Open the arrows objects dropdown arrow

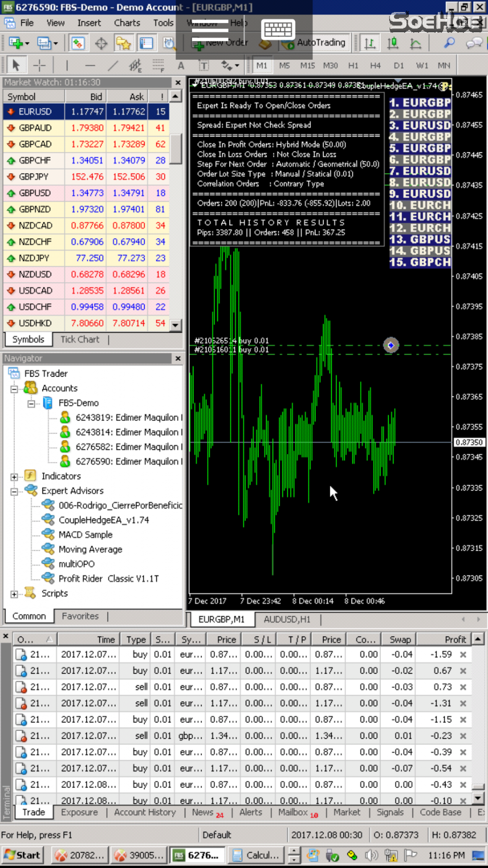click(x=237, y=66)
